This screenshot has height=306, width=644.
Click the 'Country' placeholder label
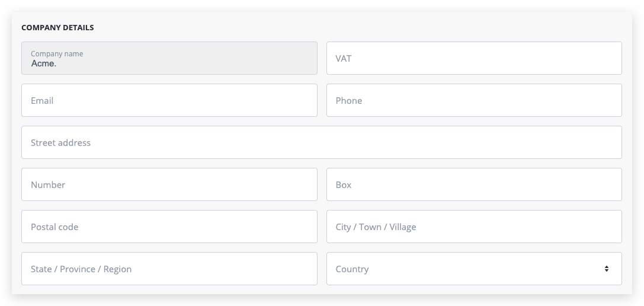[x=352, y=269]
